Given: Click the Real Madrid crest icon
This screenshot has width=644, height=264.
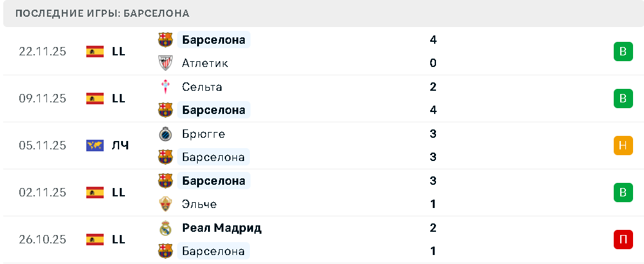Looking at the screenshot, I should [x=166, y=228].
